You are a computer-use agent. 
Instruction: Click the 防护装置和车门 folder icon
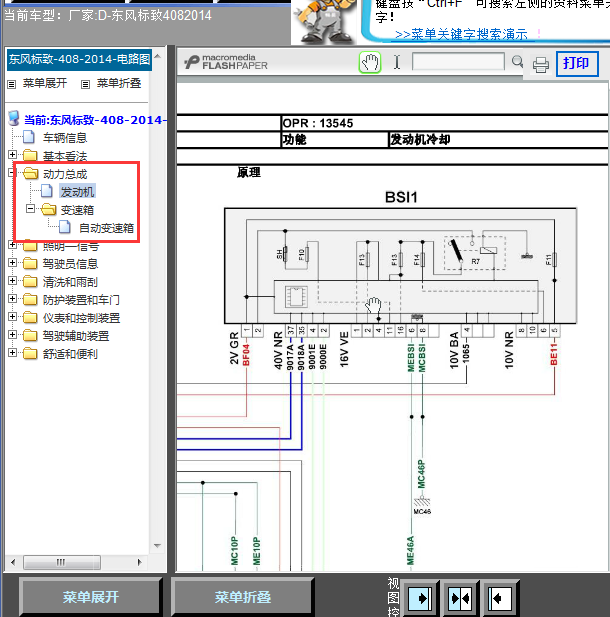30,299
